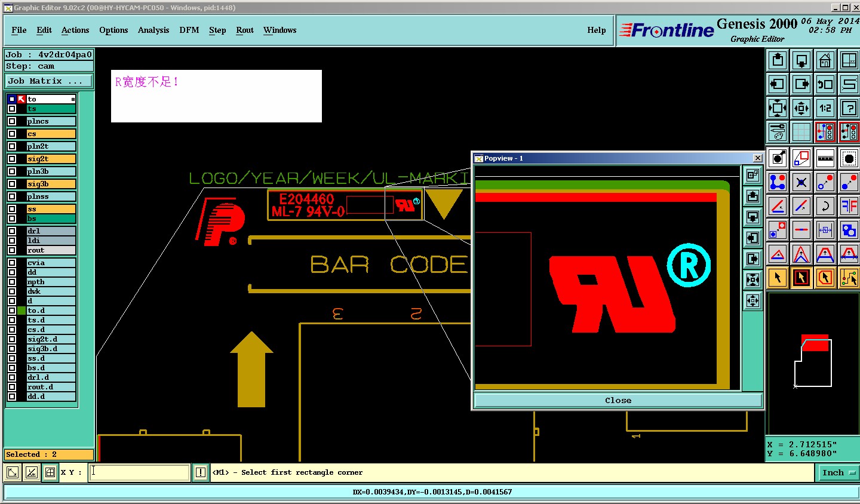
Task: Click the 1:2 scale icon
Action: pos(825,108)
